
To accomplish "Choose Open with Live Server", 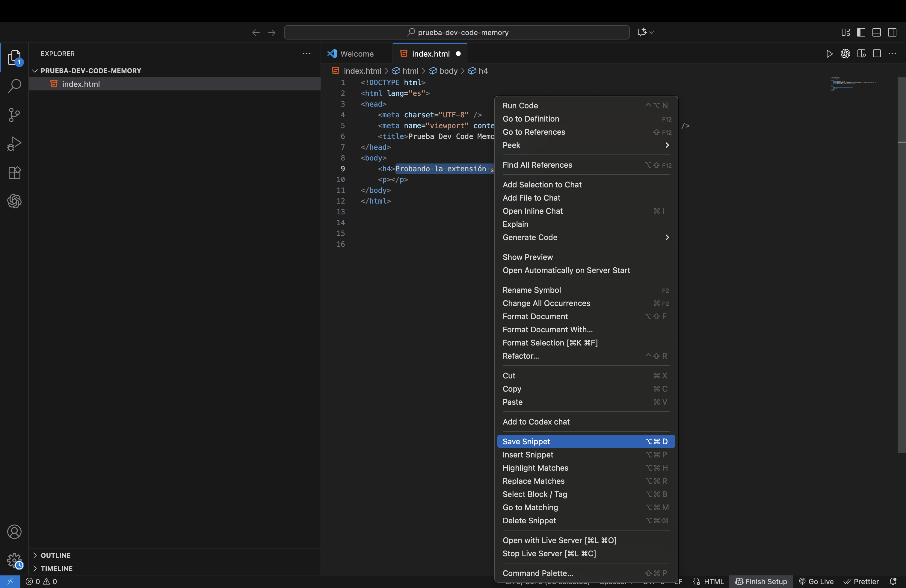I will point(586,540).
